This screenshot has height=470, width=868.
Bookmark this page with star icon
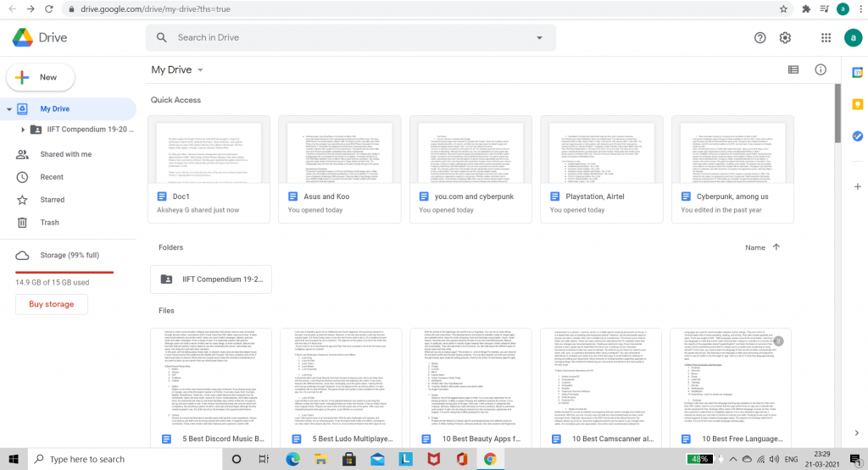coord(783,8)
